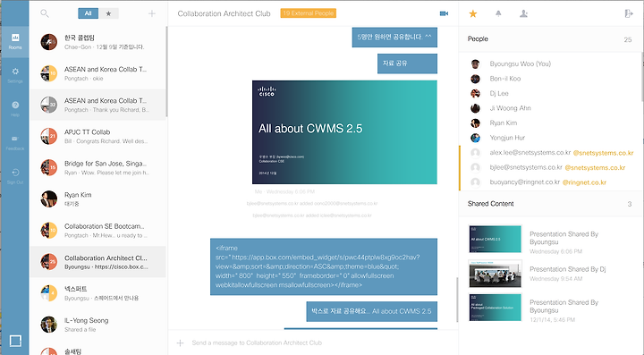
Task: Switch to the All rooms filter
Action: pos(88,13)
